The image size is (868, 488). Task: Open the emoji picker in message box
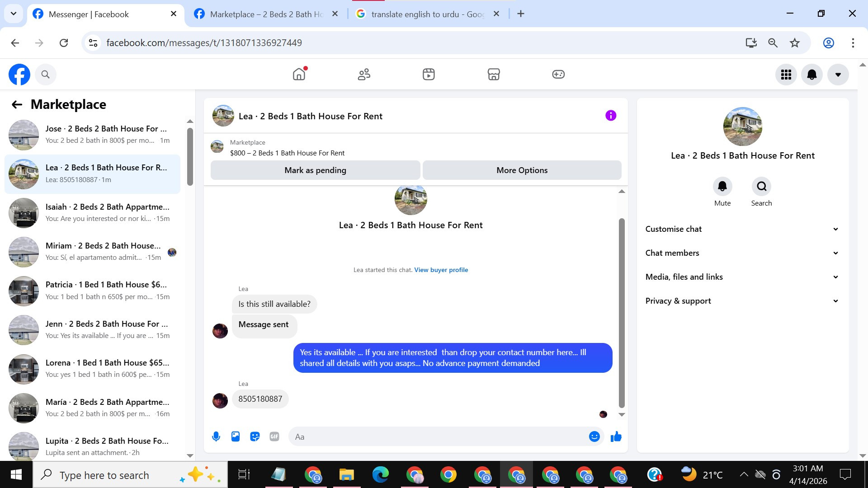point(594,436)
